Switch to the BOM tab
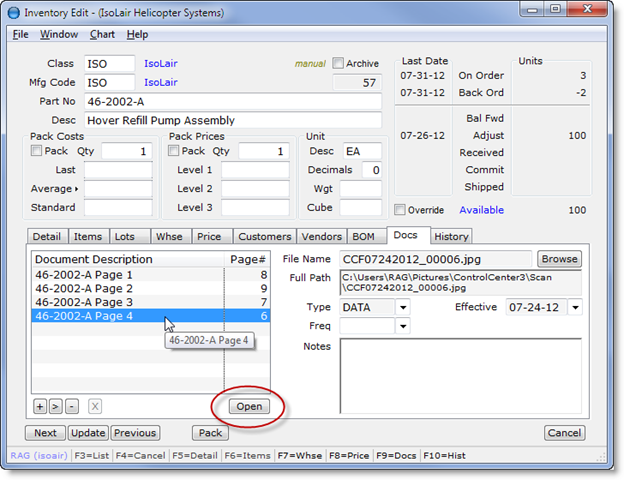 [x=362, y=237]
